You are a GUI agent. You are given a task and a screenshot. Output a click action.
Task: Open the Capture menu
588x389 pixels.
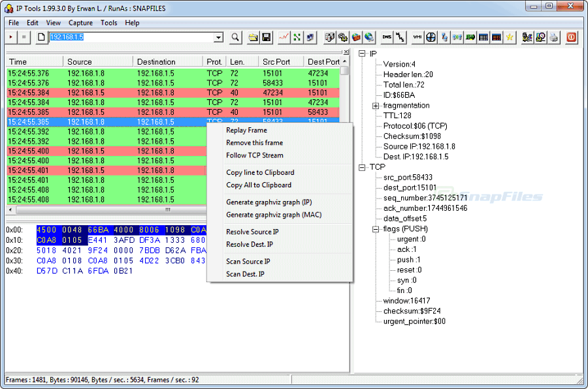click(x=80, y=23)
